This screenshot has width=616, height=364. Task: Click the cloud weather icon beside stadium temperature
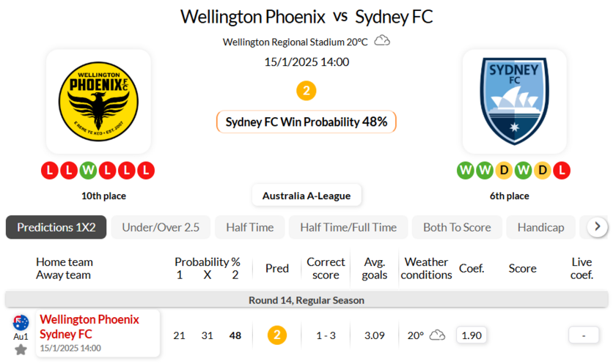tap(382, 41)
